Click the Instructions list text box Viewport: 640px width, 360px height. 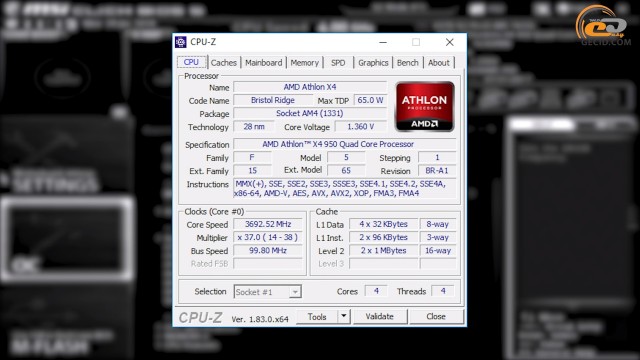click(345, 189)
